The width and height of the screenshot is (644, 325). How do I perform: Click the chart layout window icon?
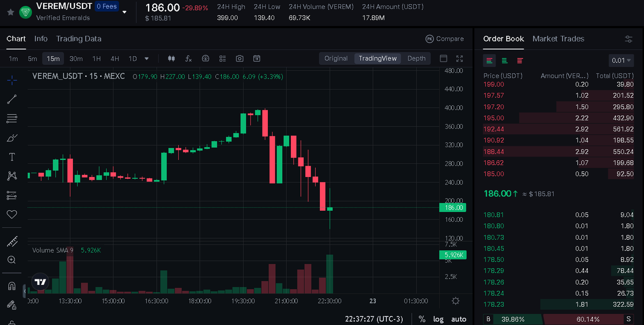tap(443, 58)
